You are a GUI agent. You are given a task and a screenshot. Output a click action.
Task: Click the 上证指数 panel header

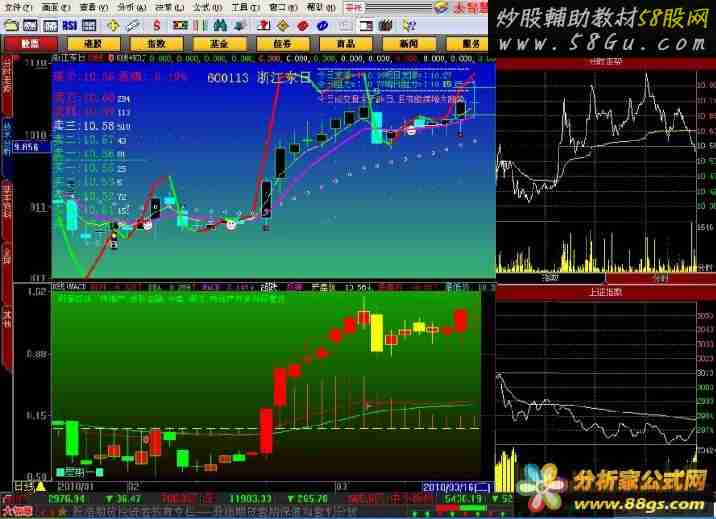click(x=605, y=292)
